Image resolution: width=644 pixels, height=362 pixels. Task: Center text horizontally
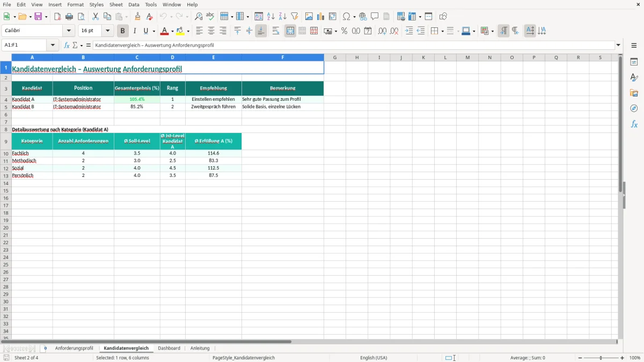[211, 31]
